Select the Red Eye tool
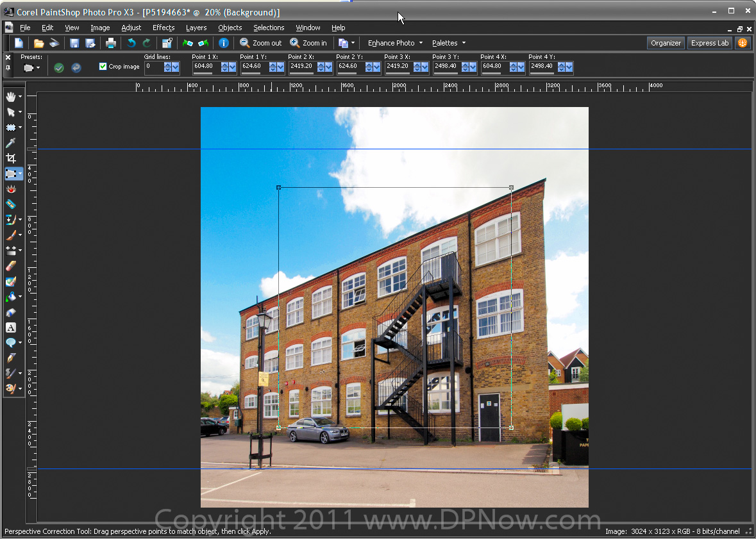 point(11,189)
